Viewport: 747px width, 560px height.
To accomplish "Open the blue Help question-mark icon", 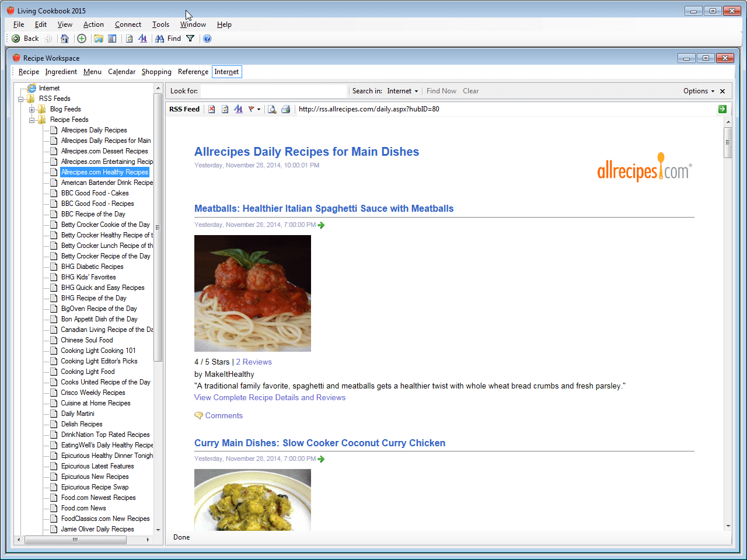I will [x=207, y=38].
